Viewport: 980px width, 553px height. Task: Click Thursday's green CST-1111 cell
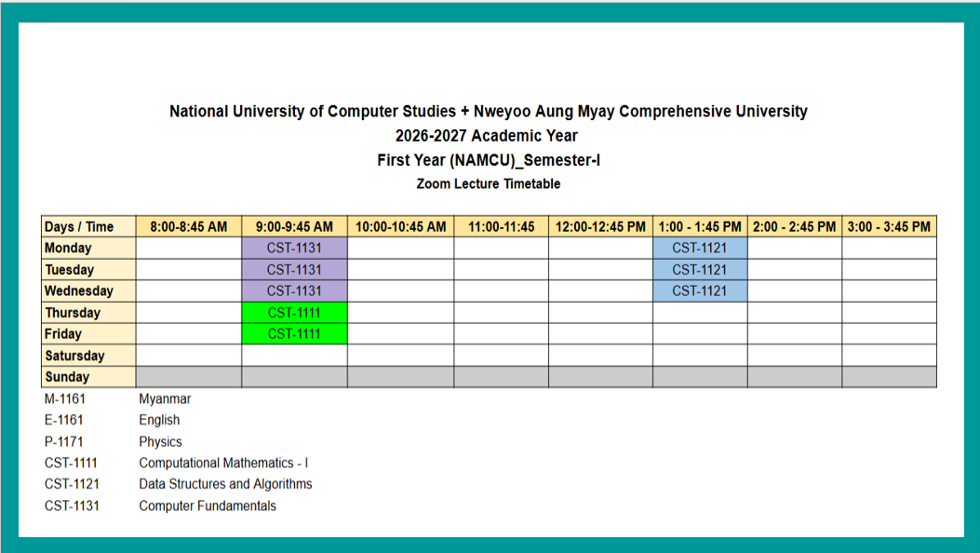(294, 313)
